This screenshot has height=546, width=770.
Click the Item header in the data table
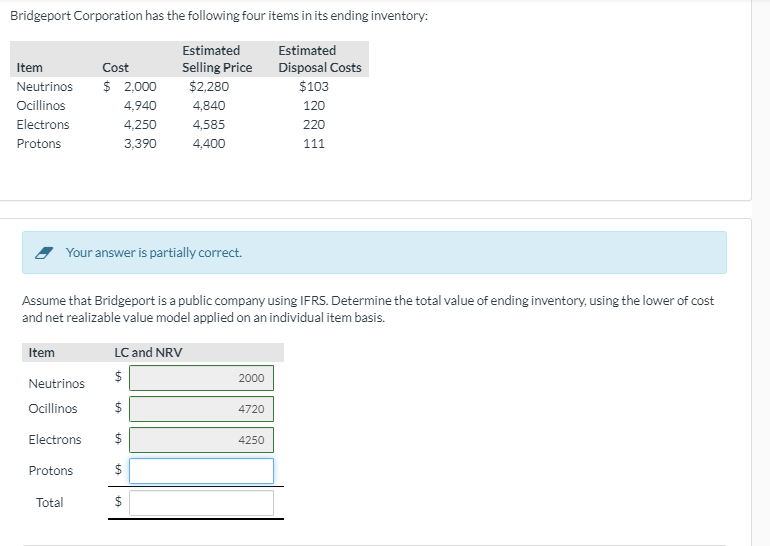tap(29, 68)
